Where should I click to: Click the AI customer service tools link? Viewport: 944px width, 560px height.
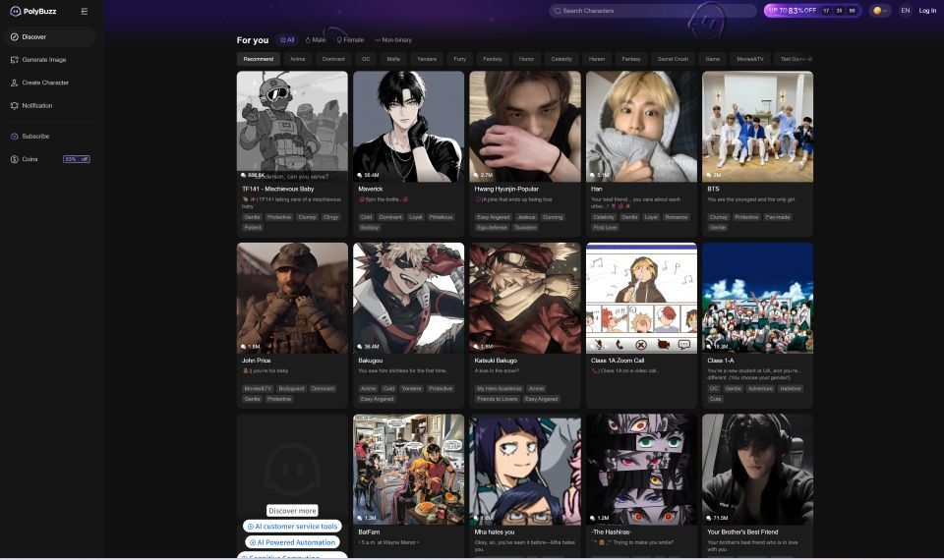292,527
